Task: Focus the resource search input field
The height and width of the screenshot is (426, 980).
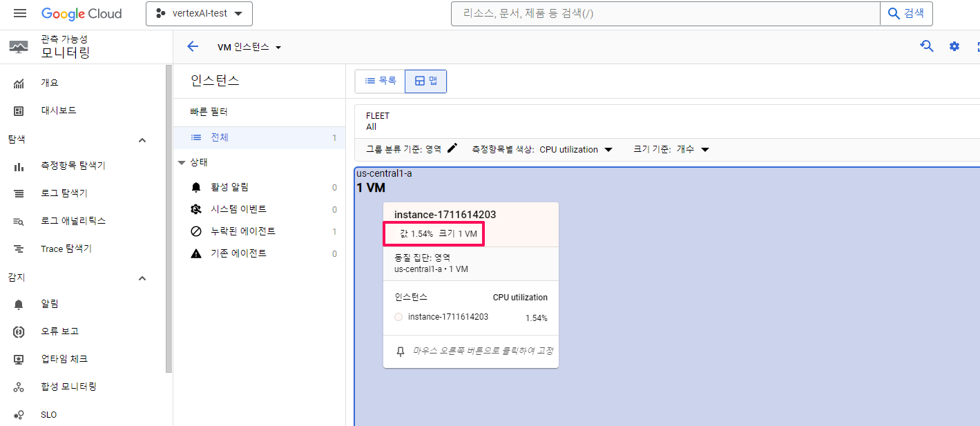Action: click(x=665, y=14)
